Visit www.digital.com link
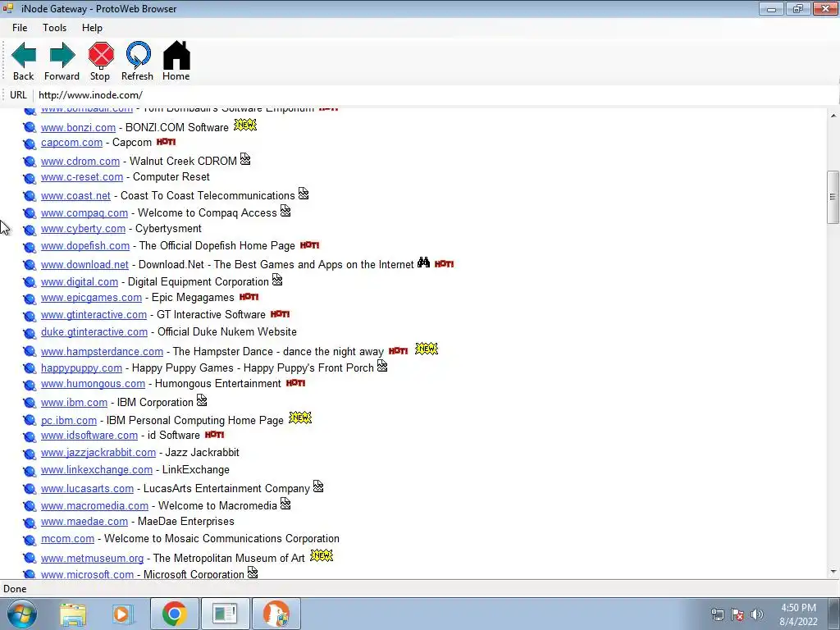This screenshot has height=630, width=840. (80, 282)
